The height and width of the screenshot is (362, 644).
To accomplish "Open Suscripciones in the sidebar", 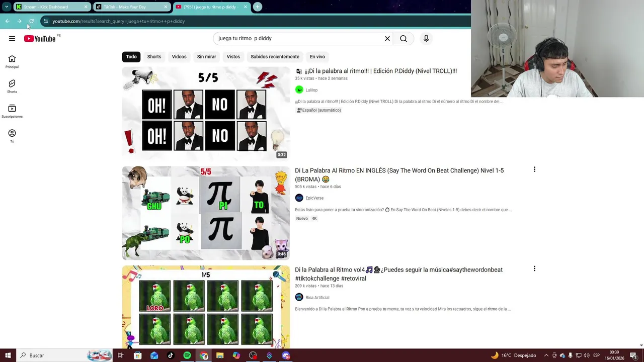I will [x=12, y=111].
